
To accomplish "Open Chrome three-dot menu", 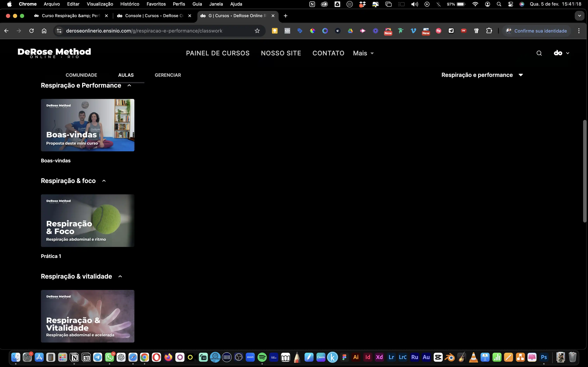I will click(579, 31).
